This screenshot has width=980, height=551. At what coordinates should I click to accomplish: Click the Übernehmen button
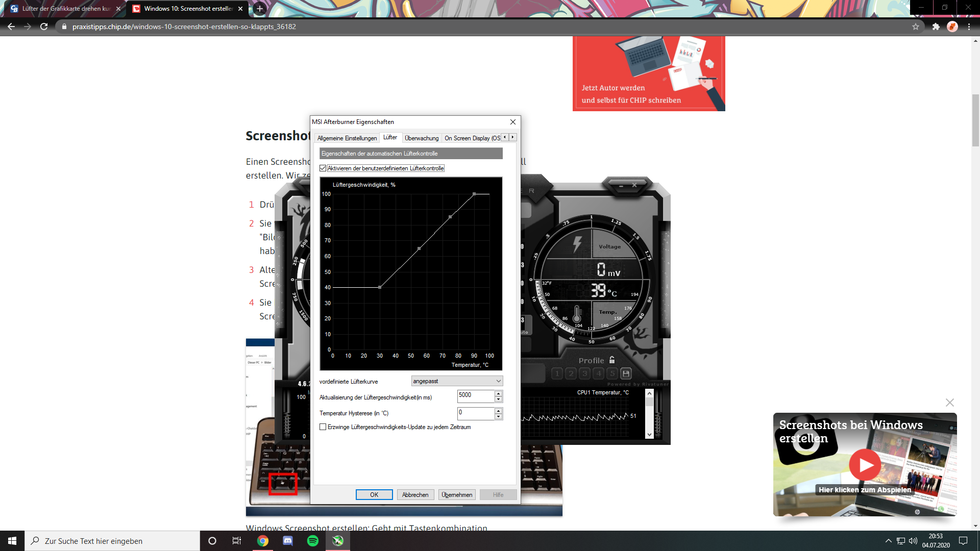tap(457, 495)
